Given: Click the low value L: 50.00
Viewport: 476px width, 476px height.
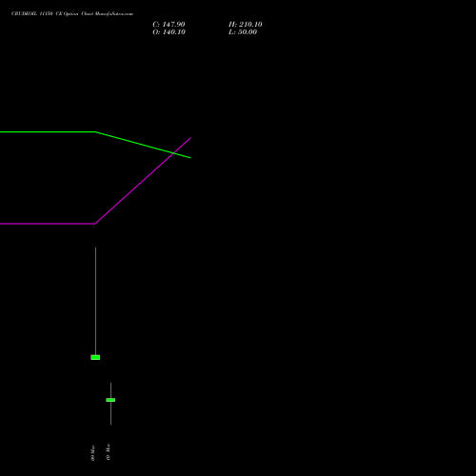Looking at the screenshot, I should click(x=243, y=32).
